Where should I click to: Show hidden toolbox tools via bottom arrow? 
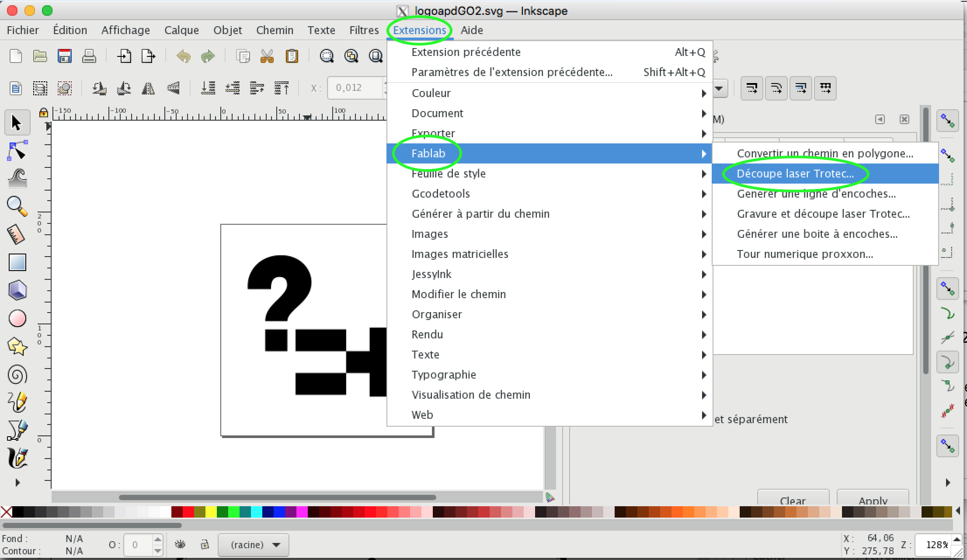coord(17,483)
